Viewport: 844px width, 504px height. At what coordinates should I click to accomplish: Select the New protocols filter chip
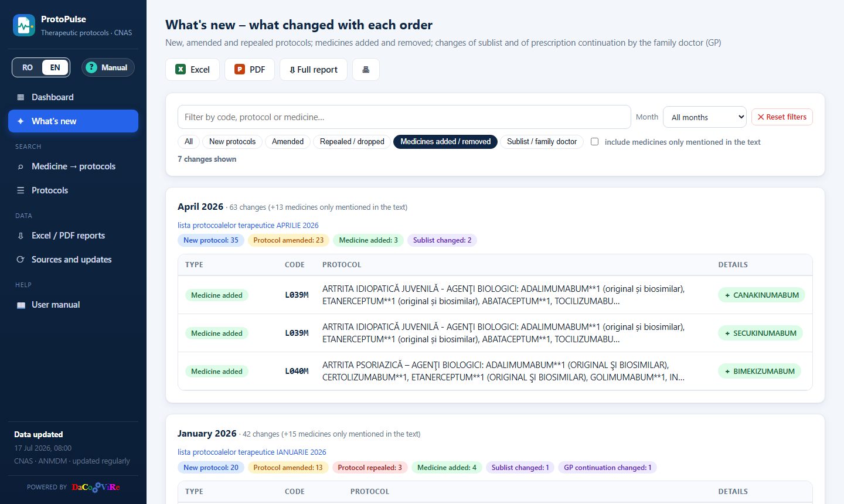point(232,142)
